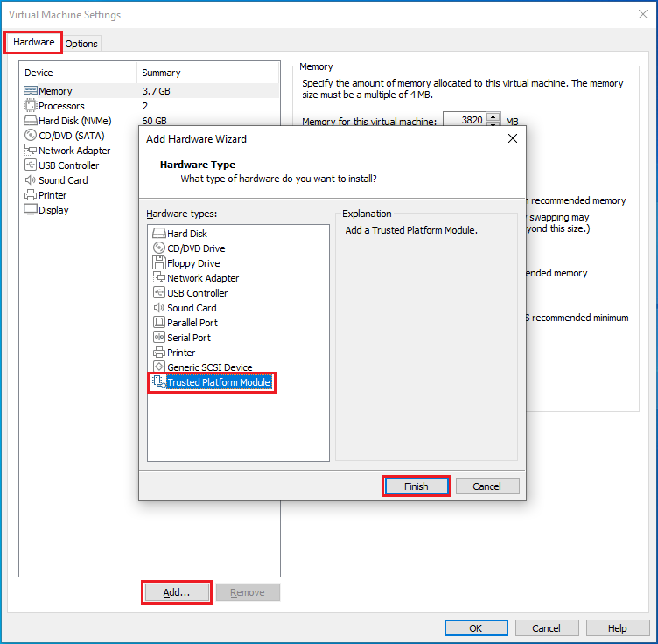Screen dimensions: 658x644
Task: Click Finish in Add Hardware Wizard
Action: click(x=416, y=486)
